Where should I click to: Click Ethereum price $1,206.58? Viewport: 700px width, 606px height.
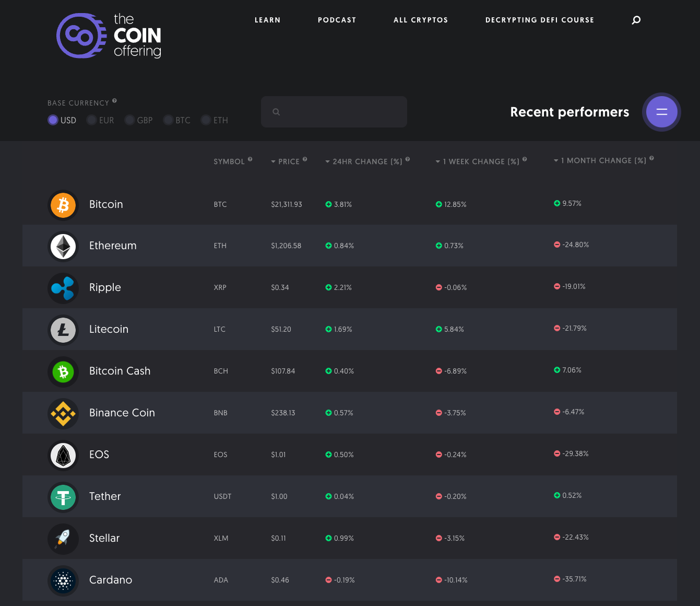tap(286, 246)
